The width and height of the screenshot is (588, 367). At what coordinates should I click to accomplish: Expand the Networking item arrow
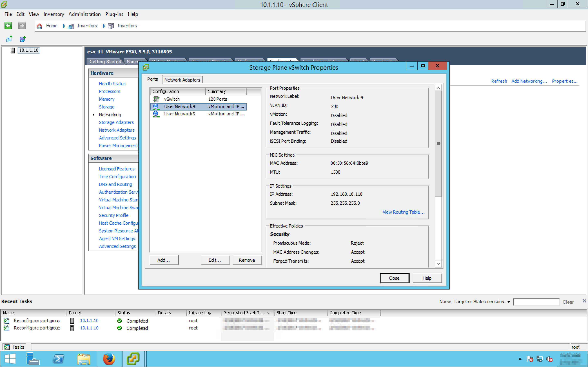(x=94, y=115)
